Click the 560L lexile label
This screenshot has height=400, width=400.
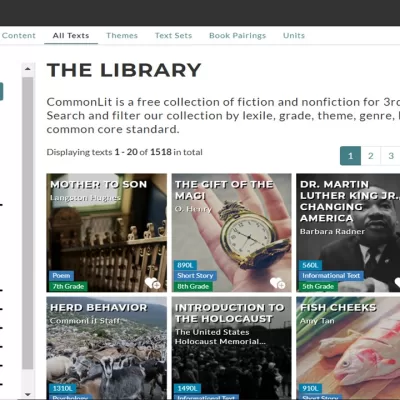pos(310,265)
